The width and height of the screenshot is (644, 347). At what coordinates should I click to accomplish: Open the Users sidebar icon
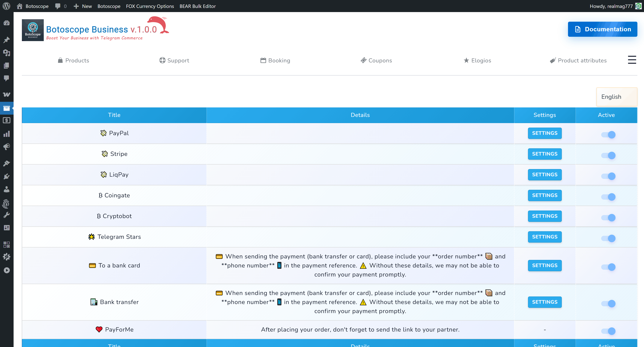[7, 189]
